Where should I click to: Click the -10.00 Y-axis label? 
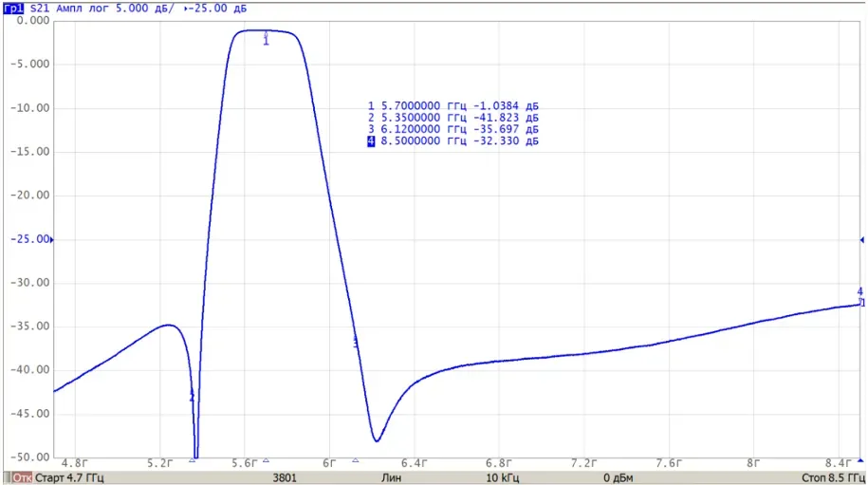point(30,108)
